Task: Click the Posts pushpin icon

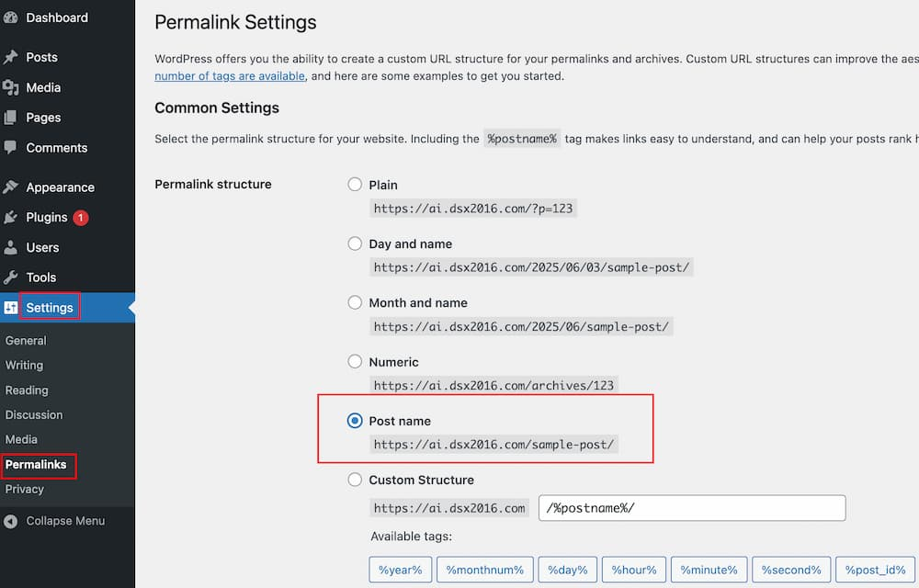Action: point(10,57)
